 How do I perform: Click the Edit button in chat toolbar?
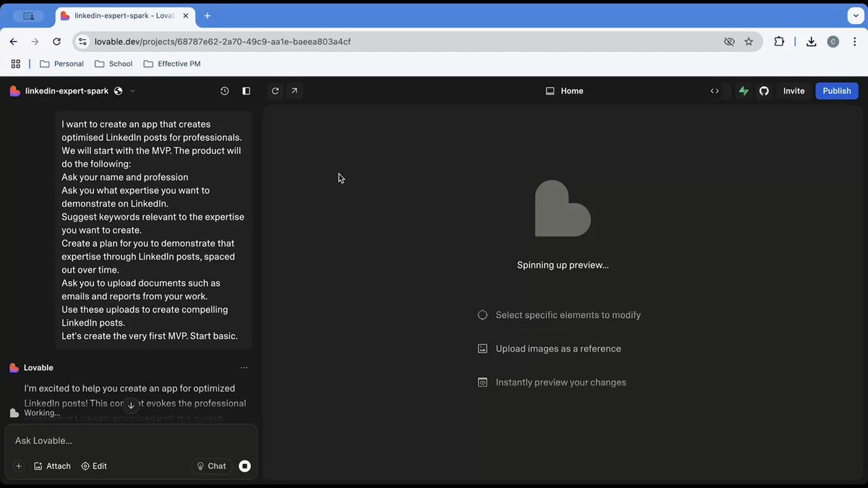pyautogui.click(x=94, y=466)
